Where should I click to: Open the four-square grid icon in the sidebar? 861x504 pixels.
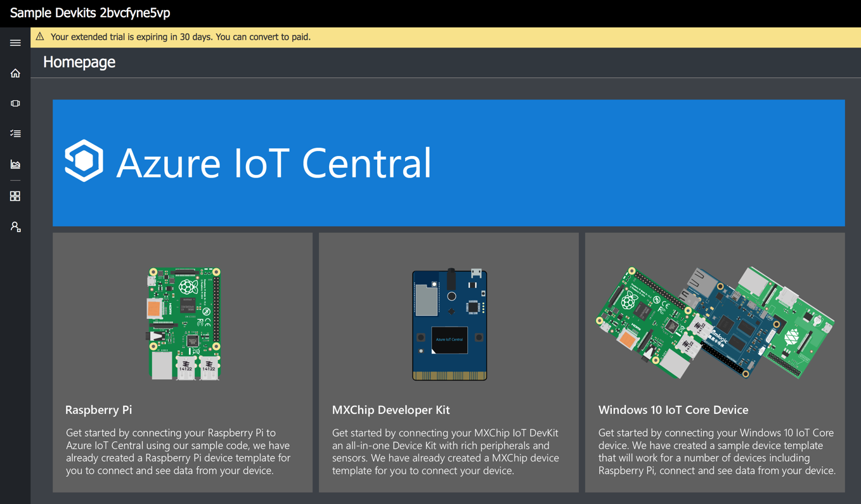(15, 197)
